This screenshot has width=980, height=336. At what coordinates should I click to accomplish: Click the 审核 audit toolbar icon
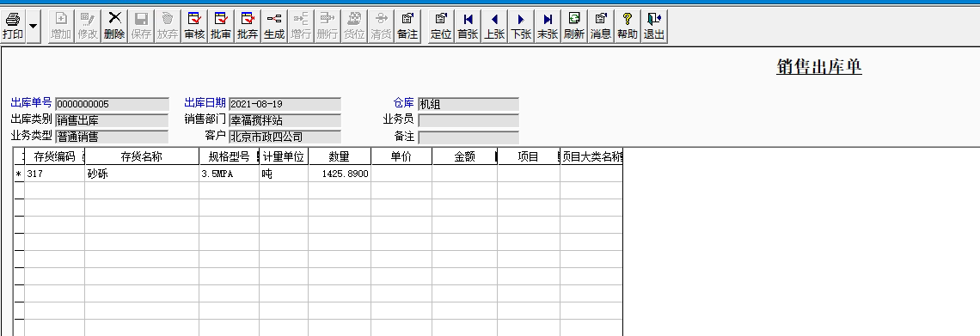pyautogui.click(x=194, y=27)
